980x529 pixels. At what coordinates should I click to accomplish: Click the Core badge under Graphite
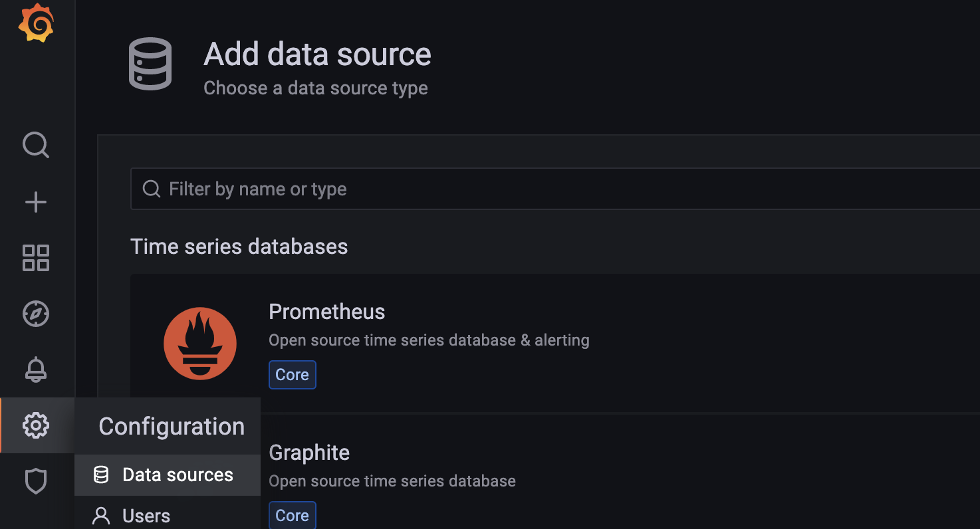[x=292, y=516]
